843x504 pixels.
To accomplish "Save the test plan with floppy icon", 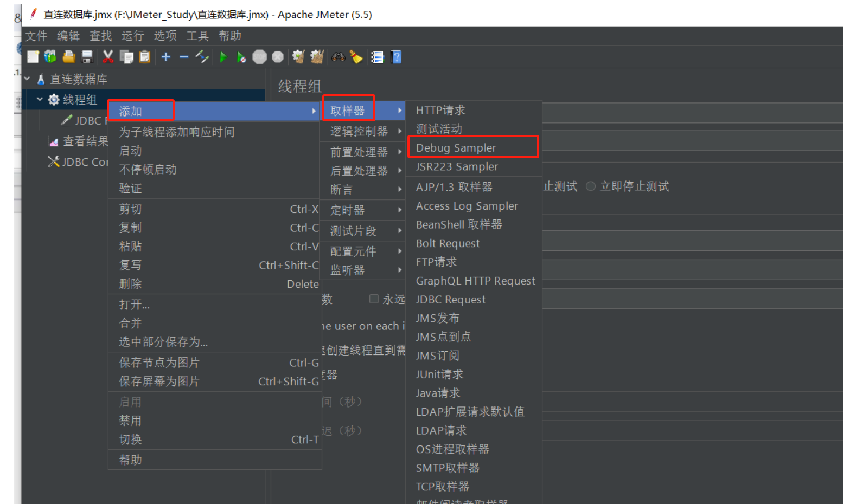I will coord(87,57).
